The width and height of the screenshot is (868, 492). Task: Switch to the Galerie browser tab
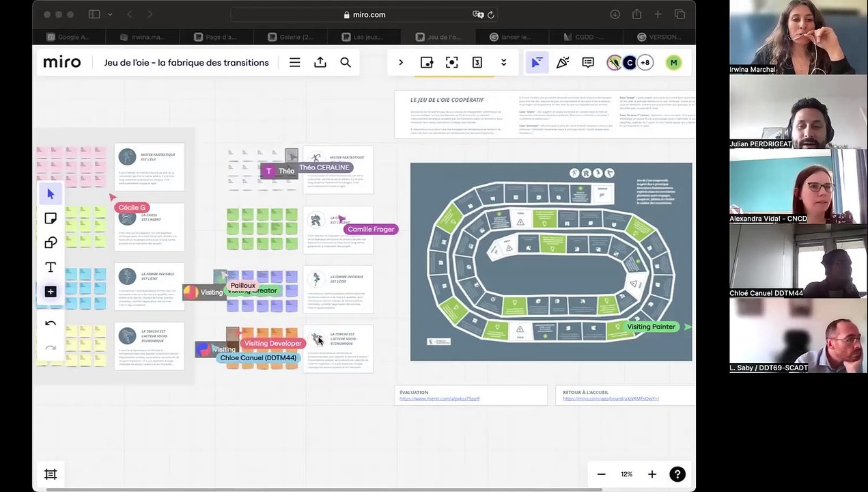pyautogui.click(x=291, y=37)
